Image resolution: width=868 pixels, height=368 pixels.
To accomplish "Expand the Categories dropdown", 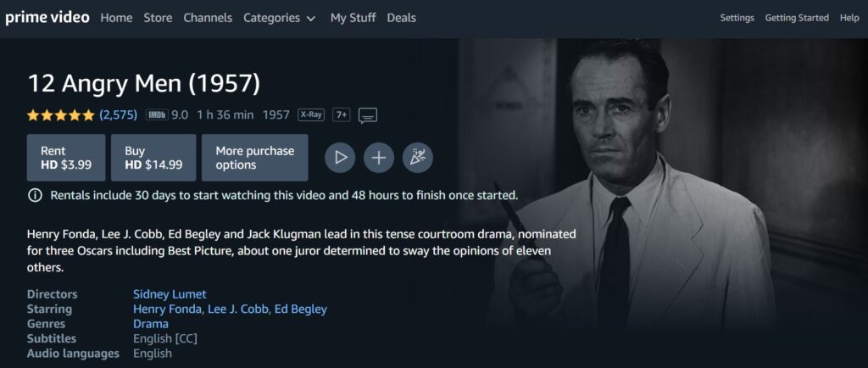I will pyautogui.click(x=279, y=18).
